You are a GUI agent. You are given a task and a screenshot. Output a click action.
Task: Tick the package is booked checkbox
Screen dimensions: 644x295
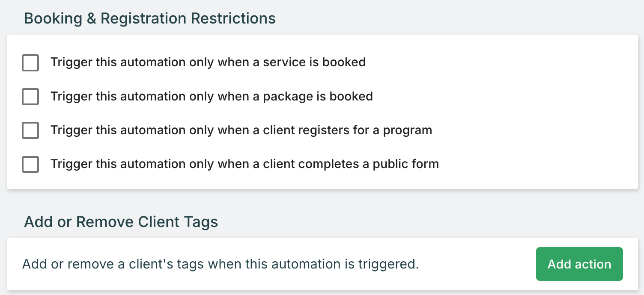coord(30,97)
